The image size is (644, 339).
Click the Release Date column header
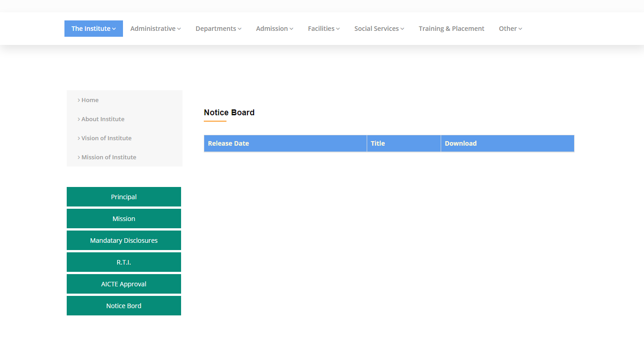(x=228, y=143)
